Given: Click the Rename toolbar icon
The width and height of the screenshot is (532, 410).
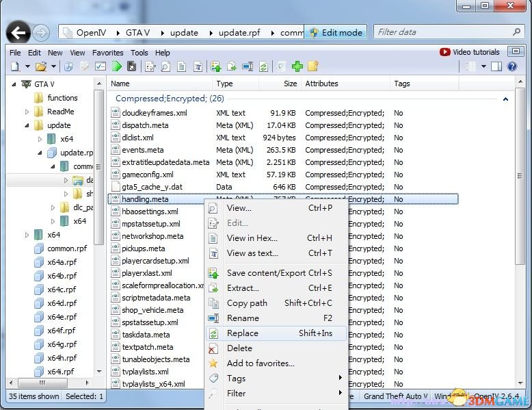Looking at the screenshot, I should [x=248, y=66].
